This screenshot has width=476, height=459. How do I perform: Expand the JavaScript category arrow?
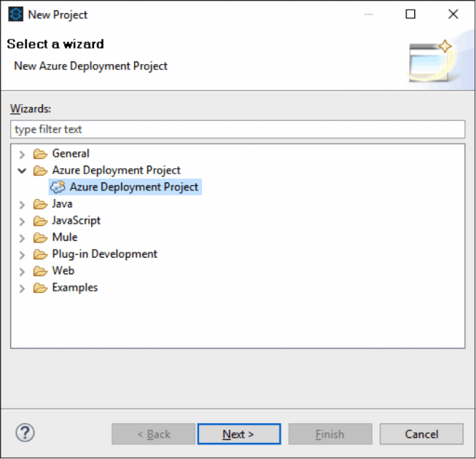[22, 221]
